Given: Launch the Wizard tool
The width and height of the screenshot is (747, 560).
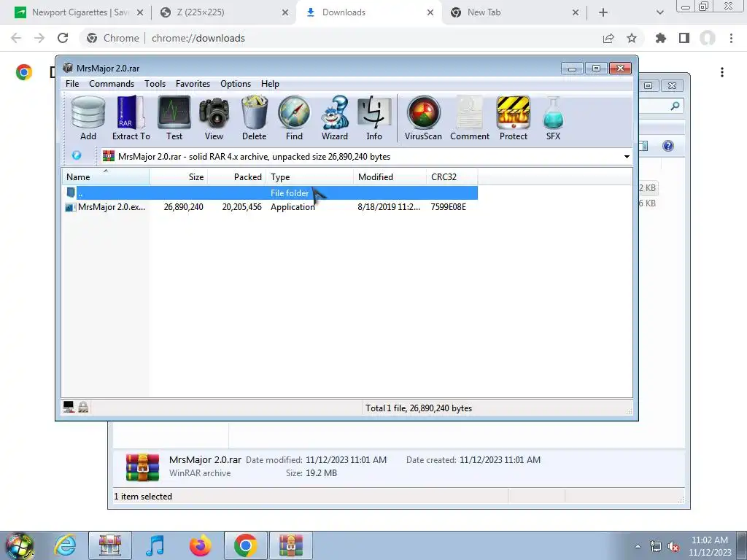Looking at the screenshot, I should pyautogui.click(x=334, y=118).
